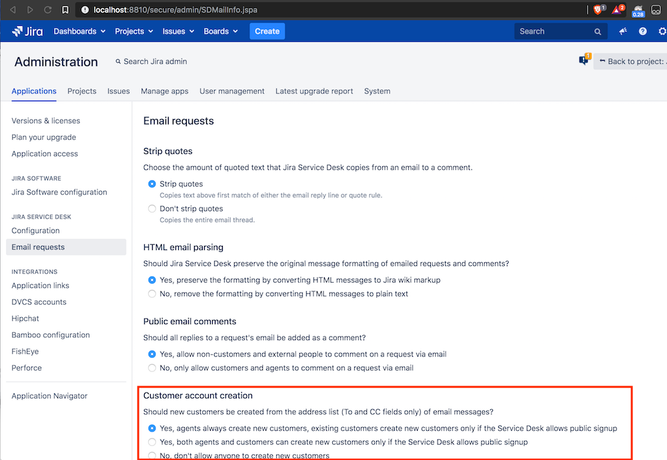Open the Jira help question mark icon

pos(643,31)
